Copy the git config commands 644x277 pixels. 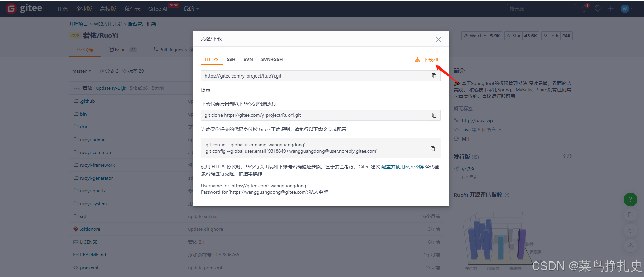click(x=433, y=149)
